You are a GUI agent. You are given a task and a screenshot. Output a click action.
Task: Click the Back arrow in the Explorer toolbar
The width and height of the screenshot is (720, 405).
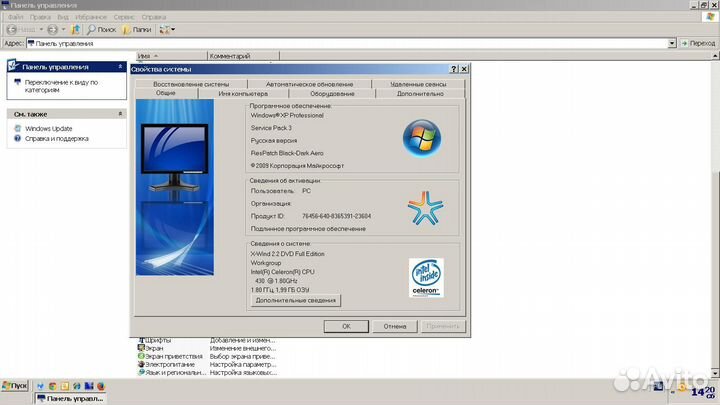[x=12, y=29]
